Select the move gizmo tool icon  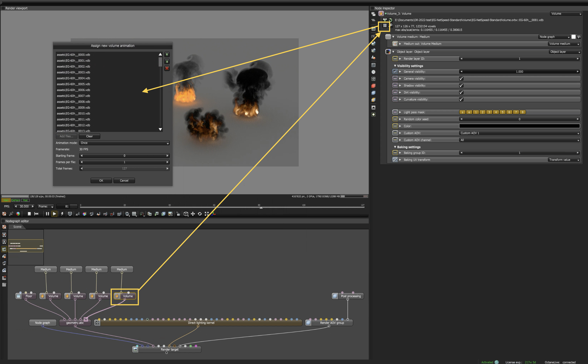pyautogui.click(x=193, y=214)
